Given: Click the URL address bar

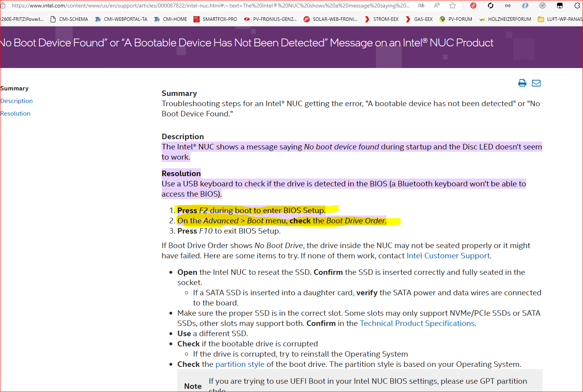Looking at the screenshot, I should (211, 6).
